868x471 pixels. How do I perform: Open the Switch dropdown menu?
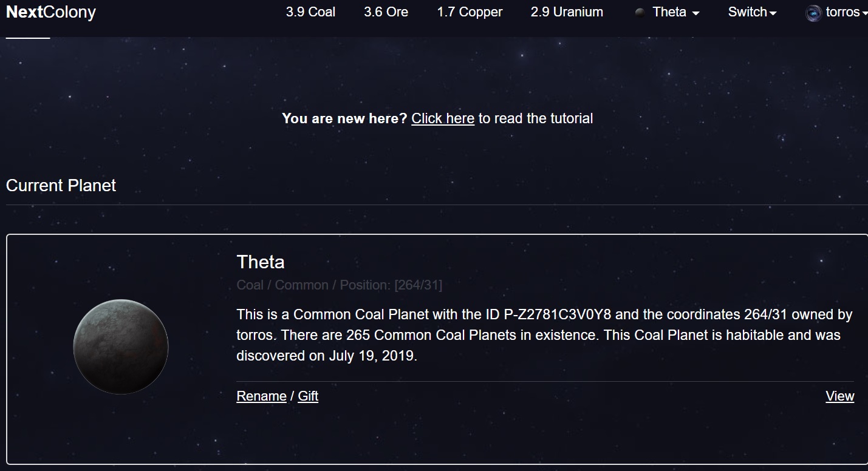(752, 12)
